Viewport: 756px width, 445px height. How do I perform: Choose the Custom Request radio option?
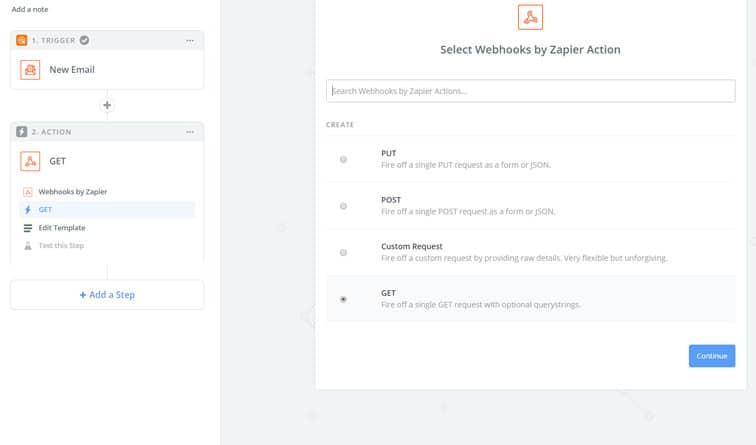(x=344, y=253)
